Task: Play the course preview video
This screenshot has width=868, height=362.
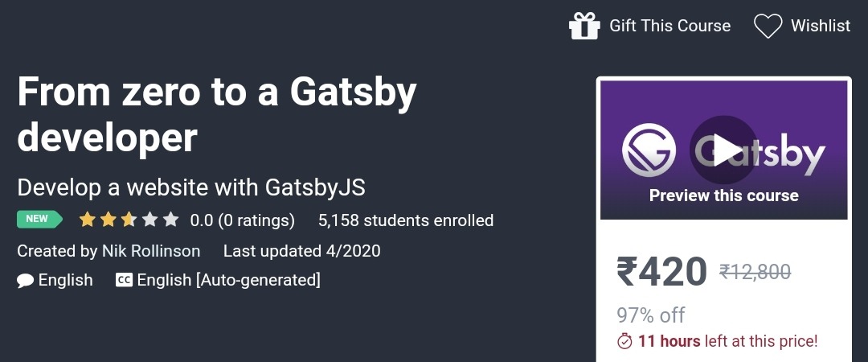Action: pos(723,150)
